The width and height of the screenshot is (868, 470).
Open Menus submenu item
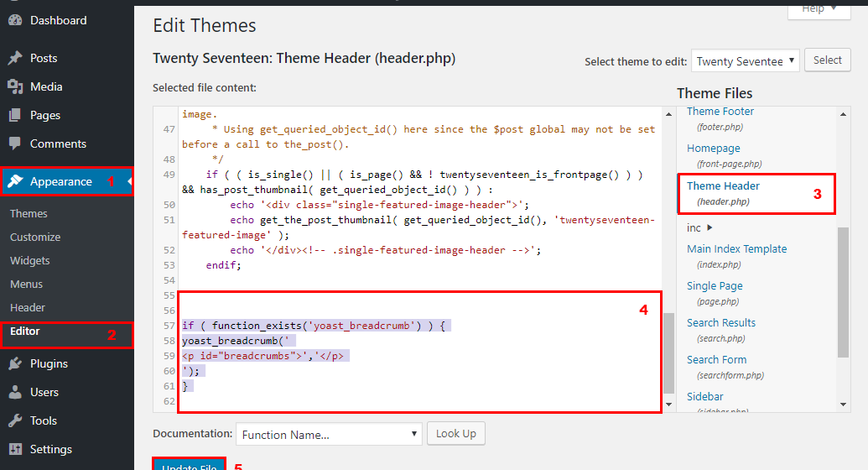click(26, 284)
